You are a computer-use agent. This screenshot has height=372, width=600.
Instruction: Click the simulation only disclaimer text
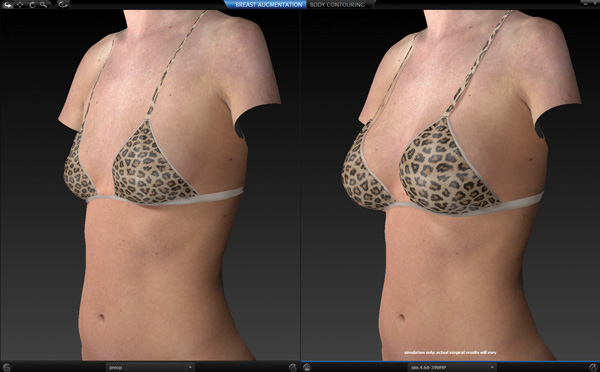(450, 352)
